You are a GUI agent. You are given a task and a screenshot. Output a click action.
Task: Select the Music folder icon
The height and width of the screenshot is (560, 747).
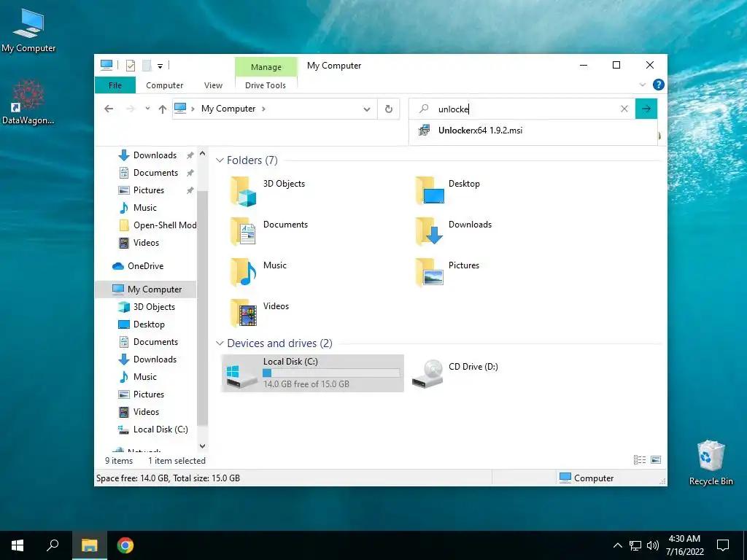pyautogui.click(x=244, y=273)
